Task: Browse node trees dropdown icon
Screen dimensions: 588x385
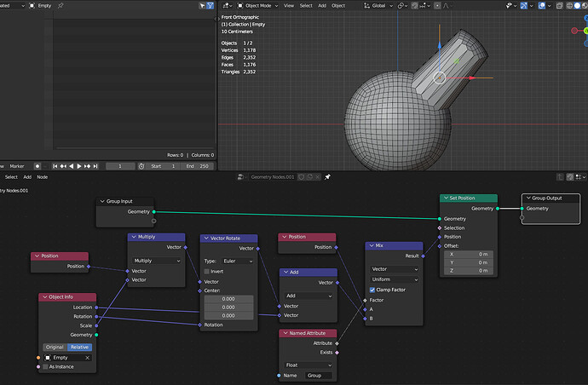Action: [241, 177]
